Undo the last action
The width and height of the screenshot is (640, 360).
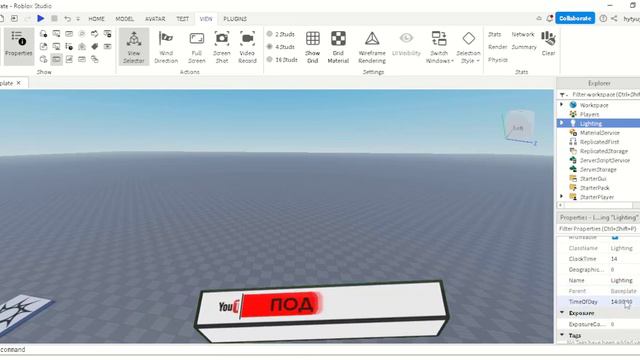coord(67,19)
